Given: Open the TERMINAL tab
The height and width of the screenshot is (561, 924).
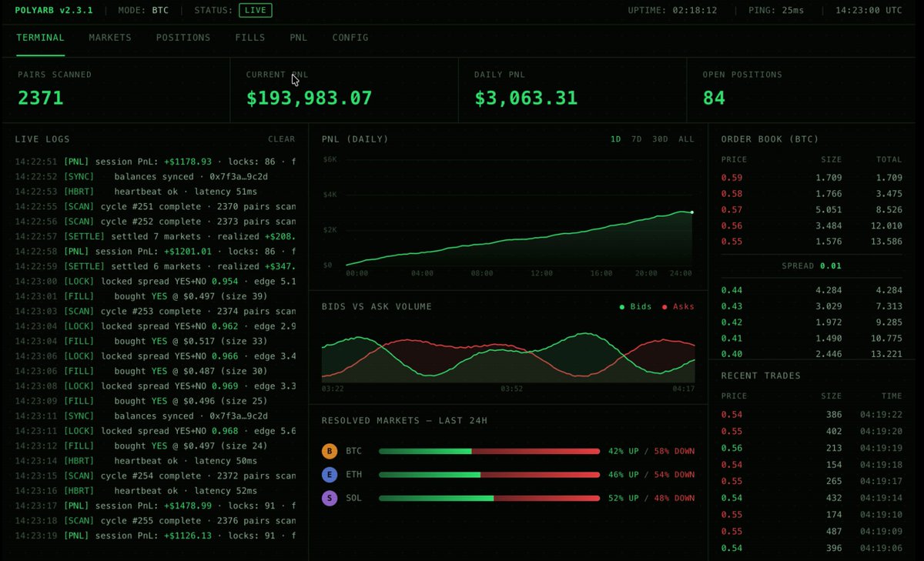Looking at the screenshot, I should (x=40, y=38).
